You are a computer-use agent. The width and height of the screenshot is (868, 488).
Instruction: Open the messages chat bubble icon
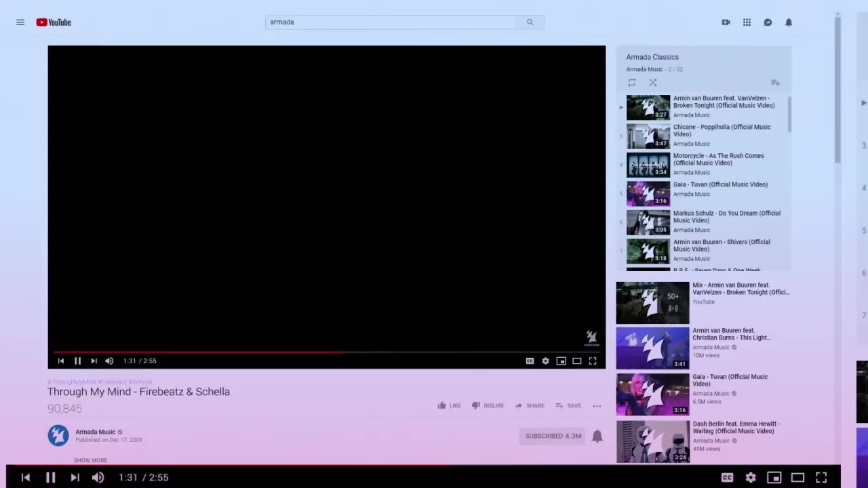click(x=768, y=22)
